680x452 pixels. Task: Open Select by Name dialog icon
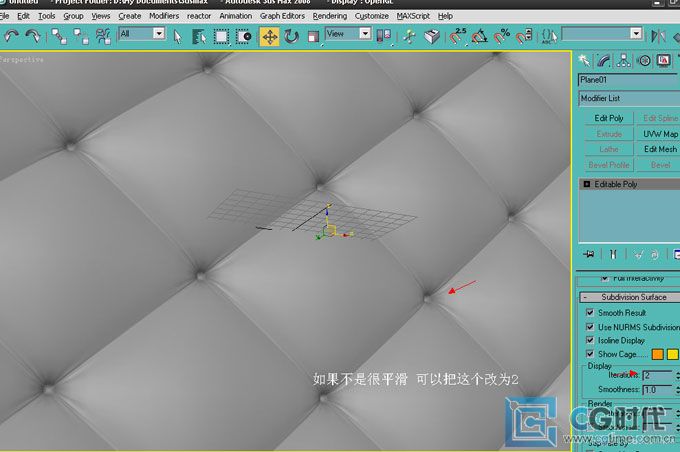pyautogui.click(x=199, y=37)
